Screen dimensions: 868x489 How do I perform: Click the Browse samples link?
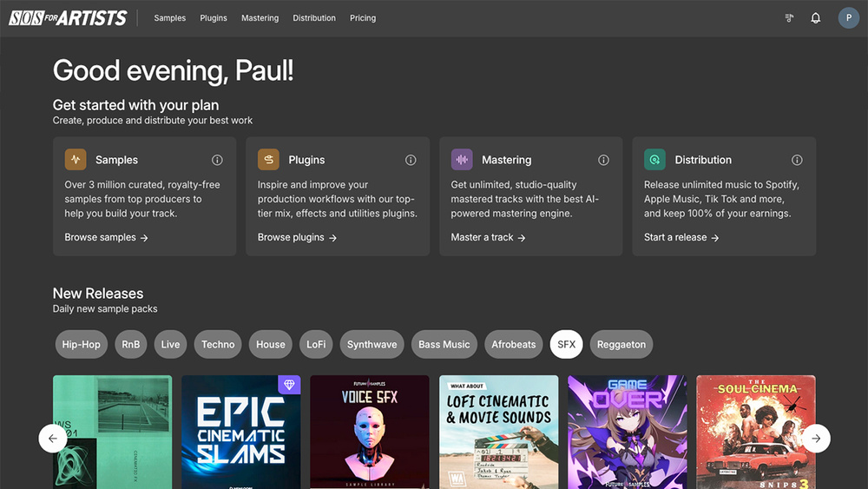106,237
